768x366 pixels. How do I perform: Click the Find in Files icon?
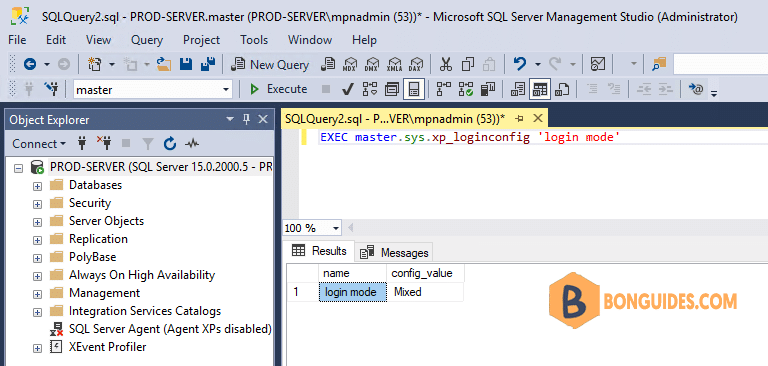[659, 64]
